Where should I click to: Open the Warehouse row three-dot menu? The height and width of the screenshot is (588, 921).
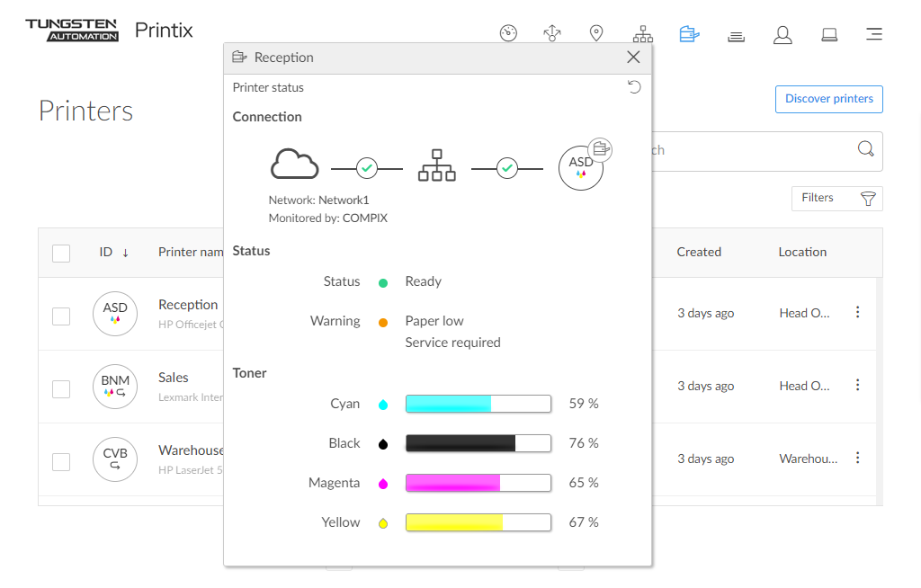(857, 458)
